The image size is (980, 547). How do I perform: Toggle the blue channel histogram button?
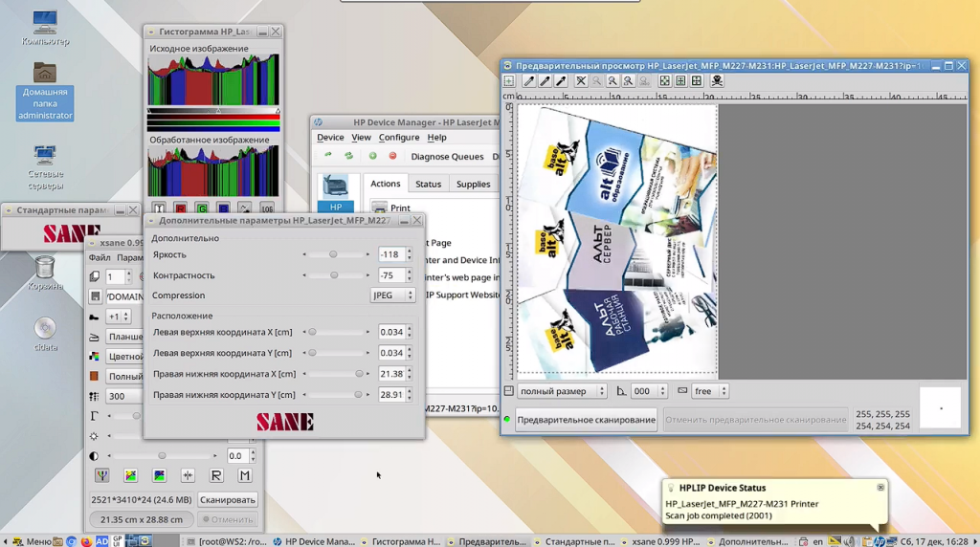pos(223,208)
